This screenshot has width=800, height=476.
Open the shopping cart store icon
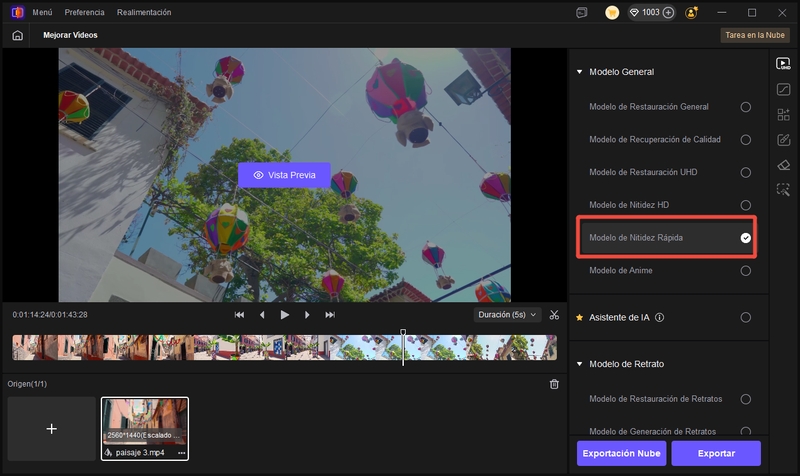(612, 13)
